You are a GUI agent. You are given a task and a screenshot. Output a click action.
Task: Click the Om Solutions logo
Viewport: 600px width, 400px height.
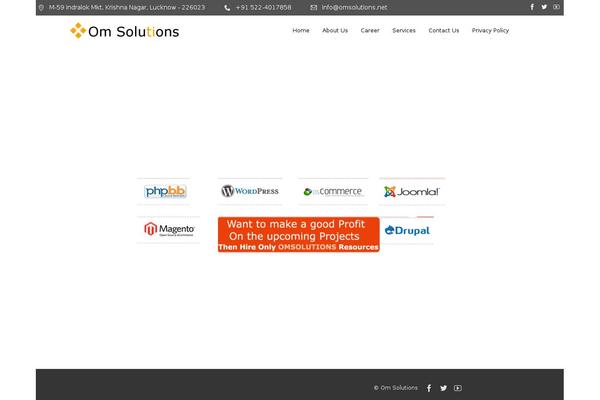(x=125, y=31)
